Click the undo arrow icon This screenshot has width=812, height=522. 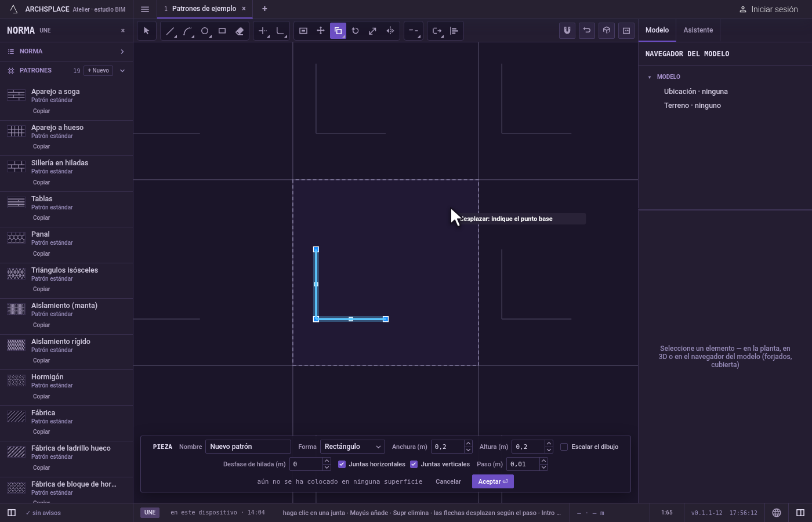587,31
